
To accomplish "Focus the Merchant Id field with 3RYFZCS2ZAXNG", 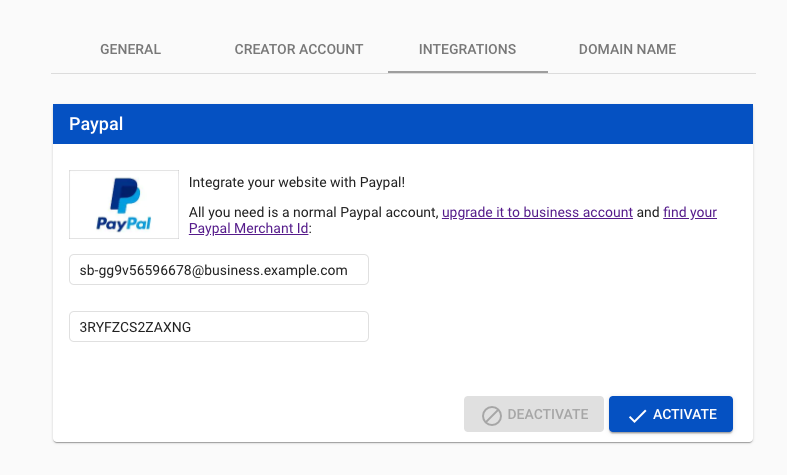I will pyautogui.click(x=219, y=327).
